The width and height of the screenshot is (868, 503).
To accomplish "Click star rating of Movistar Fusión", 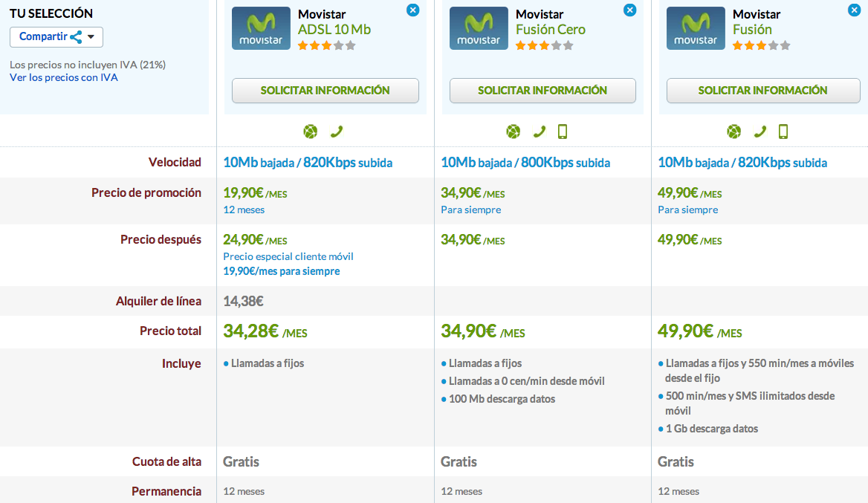I will 761,46.
